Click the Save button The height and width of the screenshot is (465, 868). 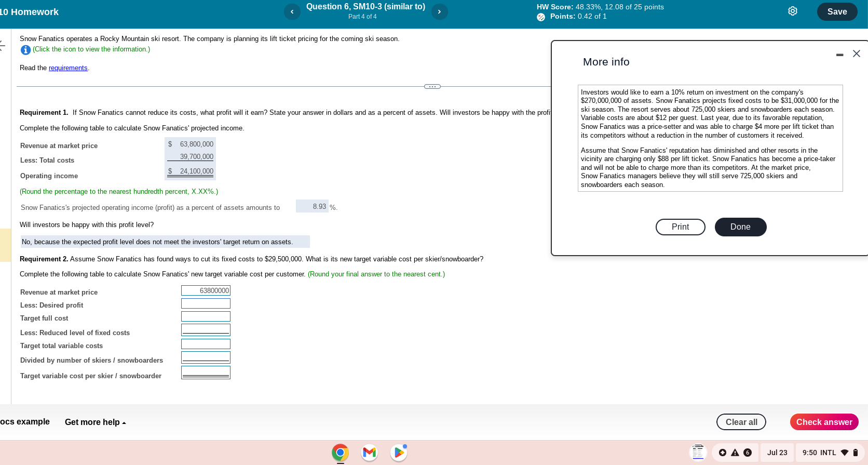(x=837, y=11)
